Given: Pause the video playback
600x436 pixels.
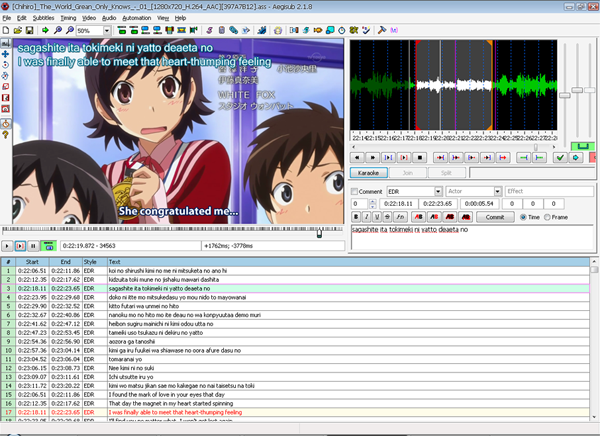Looking at the screenshot, I should click(33, 246).
